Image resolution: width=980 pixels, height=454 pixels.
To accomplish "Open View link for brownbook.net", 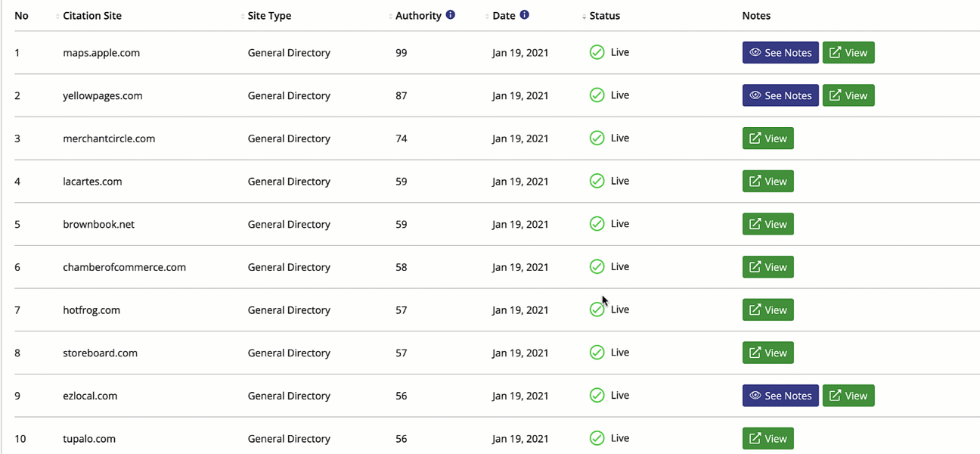I will [768, 225].
